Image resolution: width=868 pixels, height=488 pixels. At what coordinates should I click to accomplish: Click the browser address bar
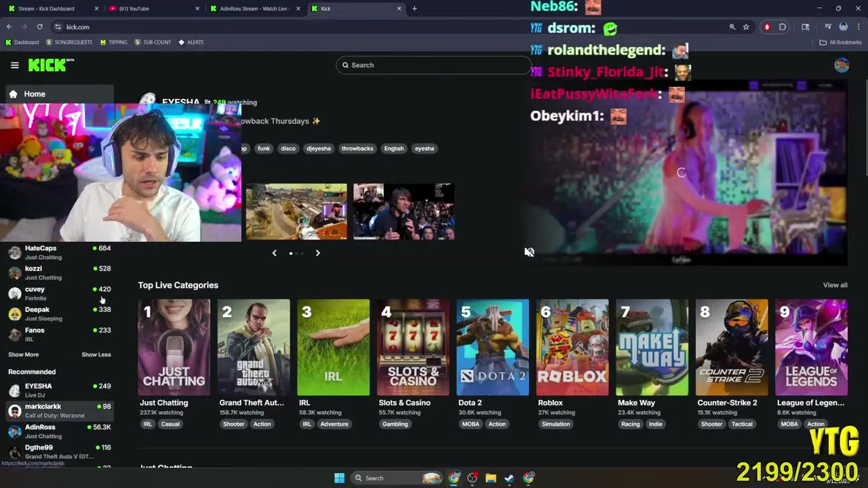tap(390, 27)
